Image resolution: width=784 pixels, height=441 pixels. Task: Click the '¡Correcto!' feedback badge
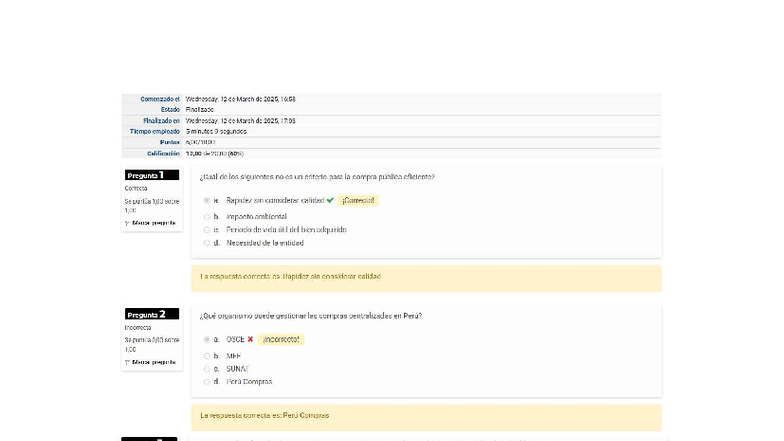358,200
